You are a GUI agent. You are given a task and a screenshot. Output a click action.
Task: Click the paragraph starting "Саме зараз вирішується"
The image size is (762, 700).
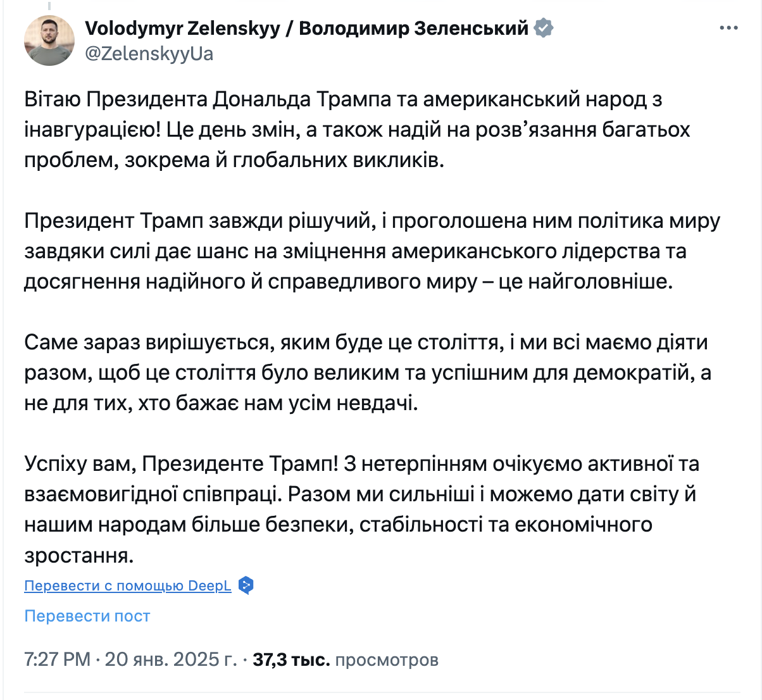pos(354,373)
